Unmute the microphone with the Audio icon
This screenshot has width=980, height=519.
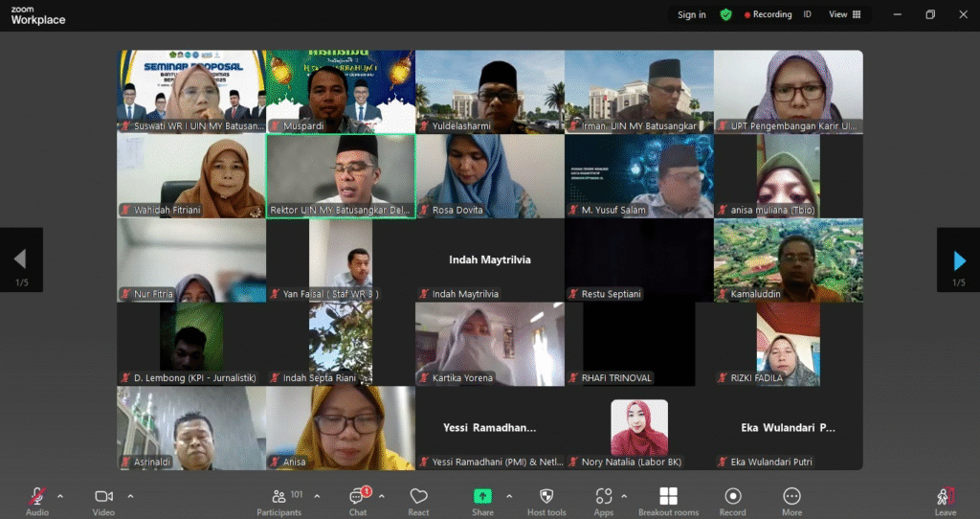pyautogui.click(x=36, y=496)
